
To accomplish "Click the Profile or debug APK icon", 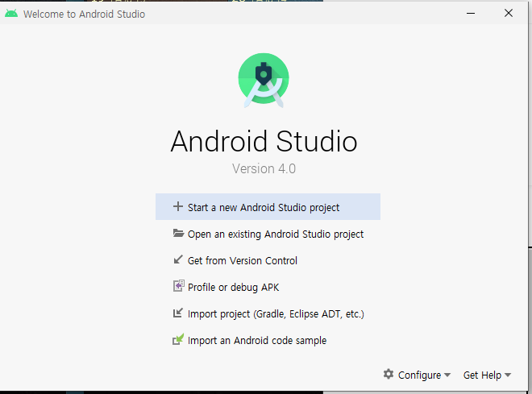I will (178, 286).
